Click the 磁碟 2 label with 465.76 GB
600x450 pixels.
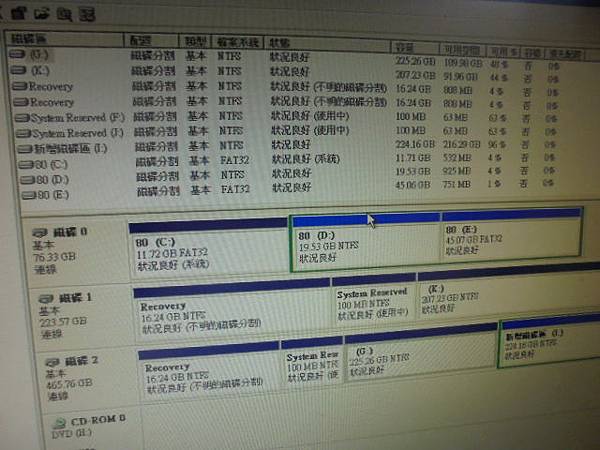pos(71,378)
